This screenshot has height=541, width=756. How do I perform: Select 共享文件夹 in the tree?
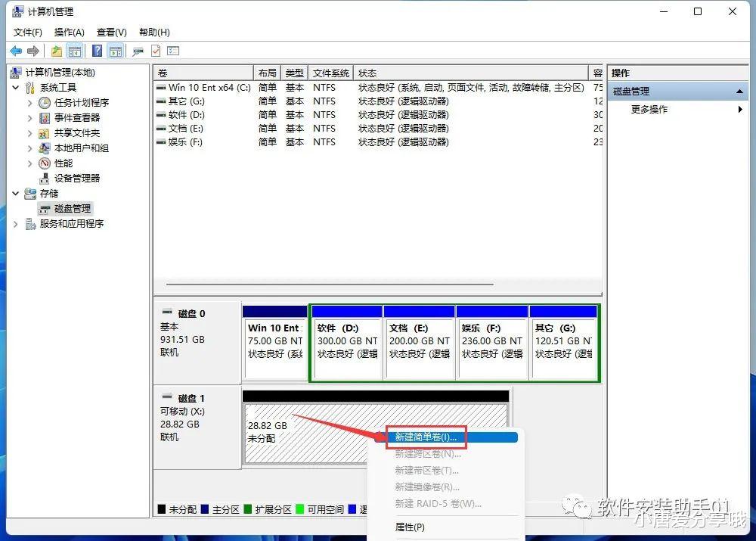point(77,132)
